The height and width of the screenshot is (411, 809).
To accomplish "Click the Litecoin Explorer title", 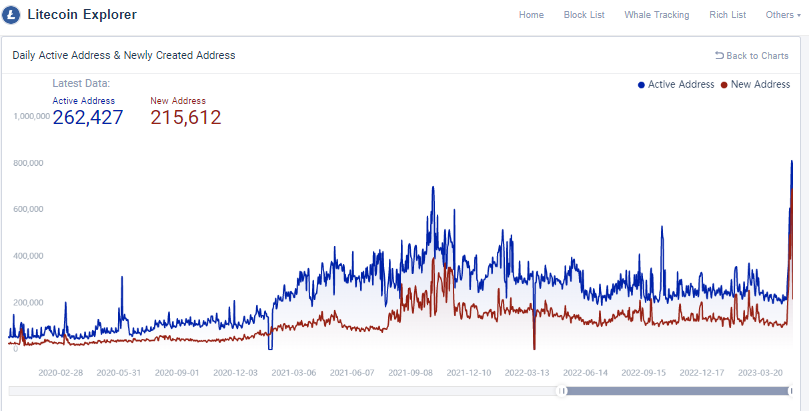I will (x=83, y=15).
